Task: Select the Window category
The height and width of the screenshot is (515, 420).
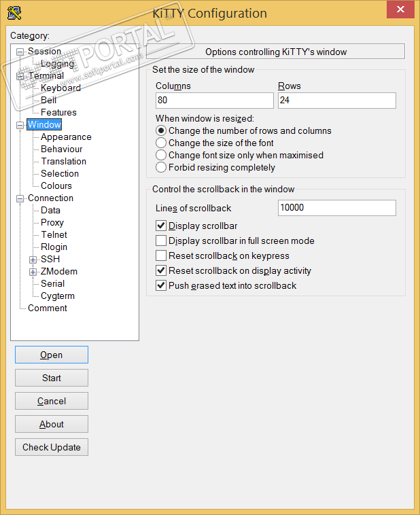Action: (44, 124)
